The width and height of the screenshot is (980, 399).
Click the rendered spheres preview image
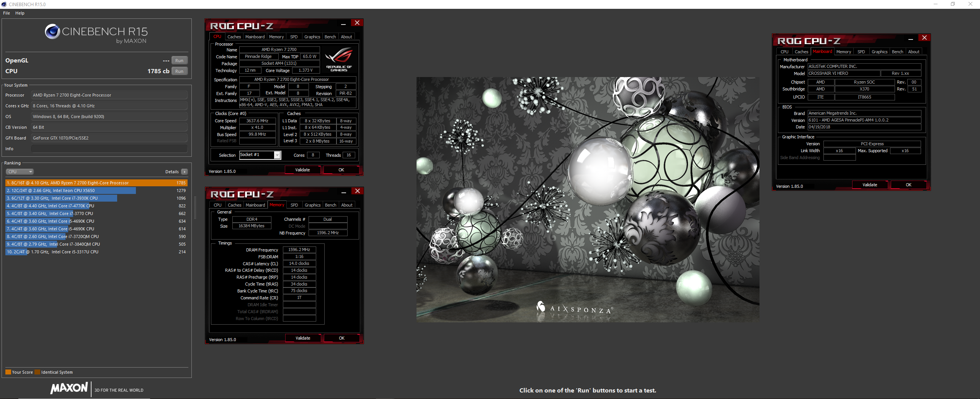pos(588,199)
